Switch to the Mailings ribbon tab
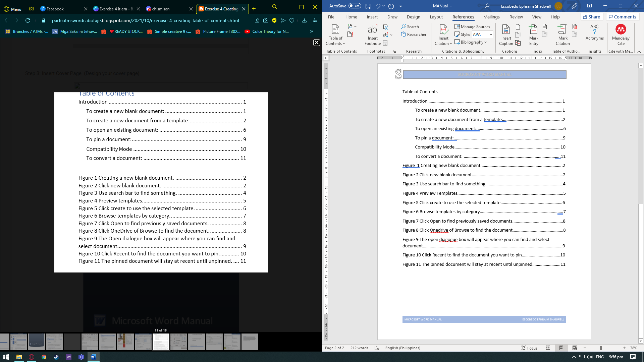This screenshot has height=362, width=644. [x=491, y=17]
